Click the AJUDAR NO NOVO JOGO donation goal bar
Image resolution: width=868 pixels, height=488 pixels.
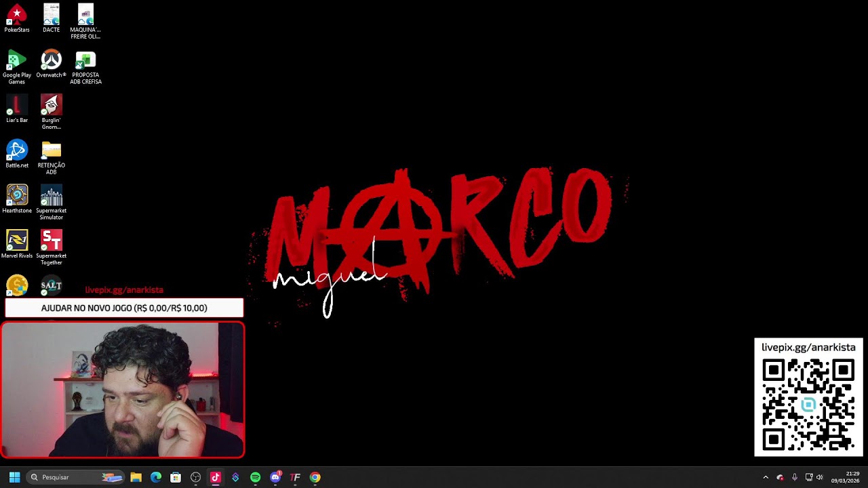[x=124, y=308]
